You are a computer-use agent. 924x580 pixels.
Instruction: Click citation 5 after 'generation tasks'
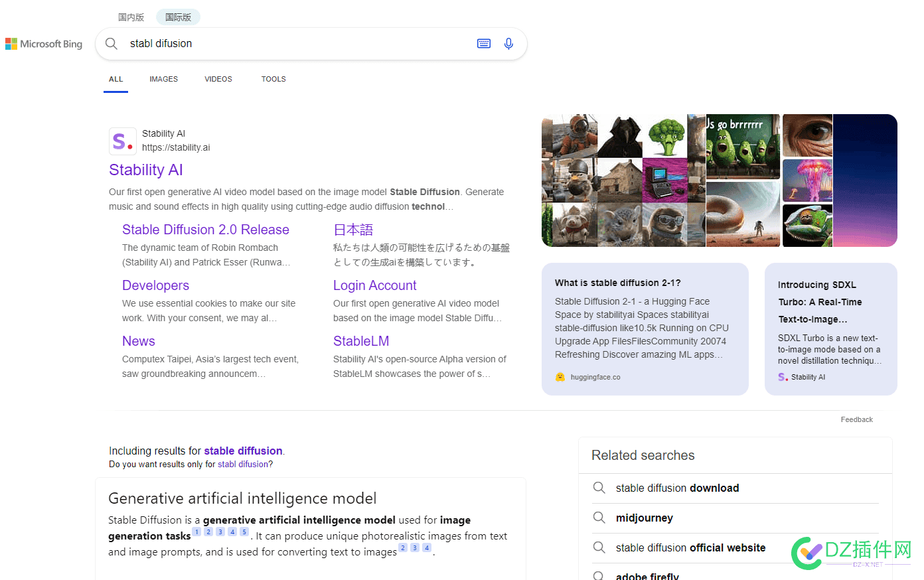tap(244, 532)
